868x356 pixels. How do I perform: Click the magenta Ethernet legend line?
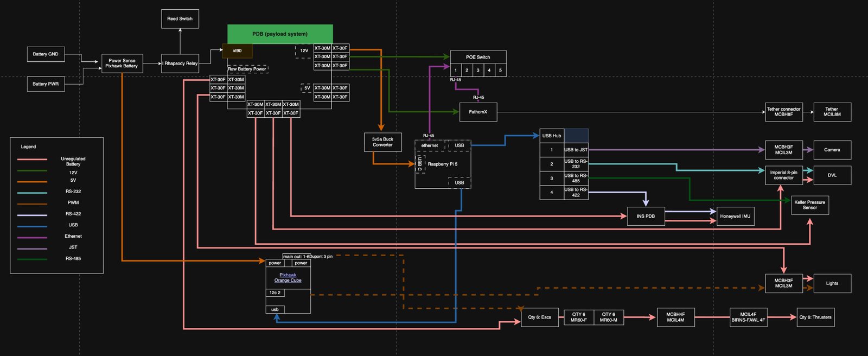click(x=32, y=238)
